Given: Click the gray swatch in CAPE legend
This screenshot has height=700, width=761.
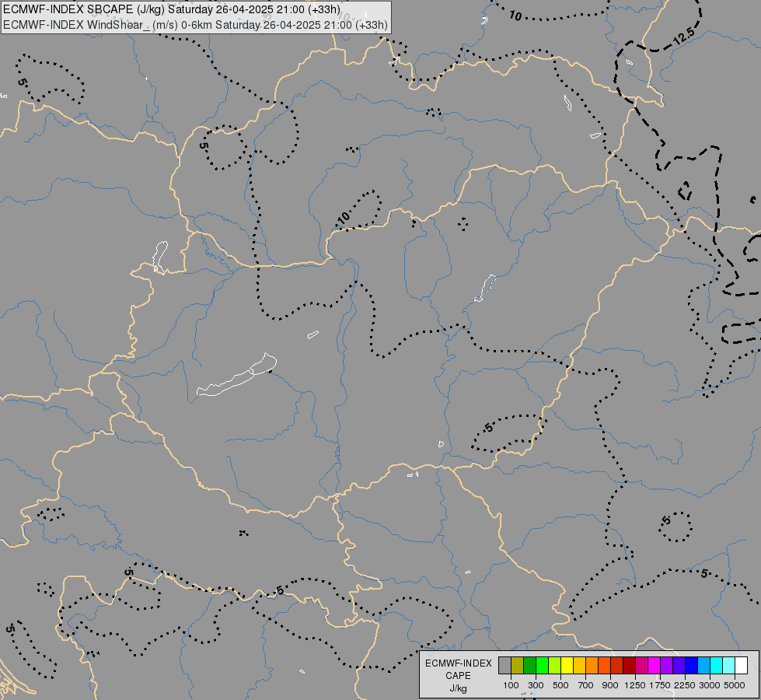Looking at the screenshot, I should 504,666.
